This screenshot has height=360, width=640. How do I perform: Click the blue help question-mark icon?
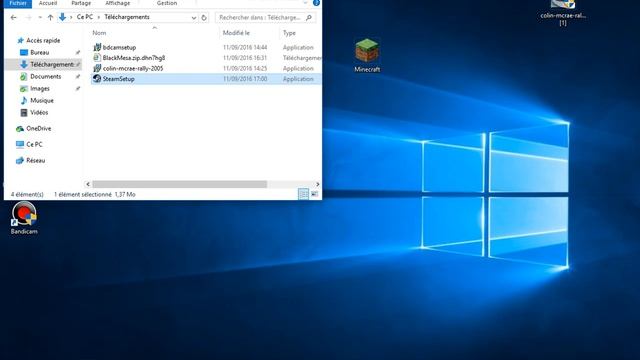click(x=316, y=2)
